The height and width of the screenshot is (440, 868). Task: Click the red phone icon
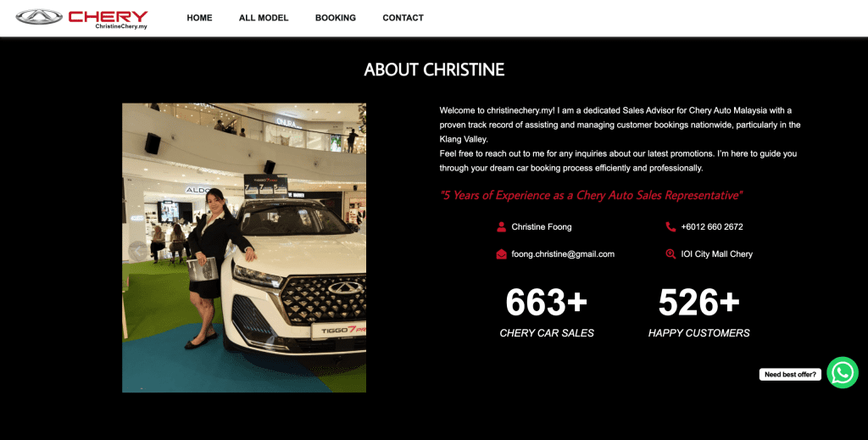pos(670,226)
